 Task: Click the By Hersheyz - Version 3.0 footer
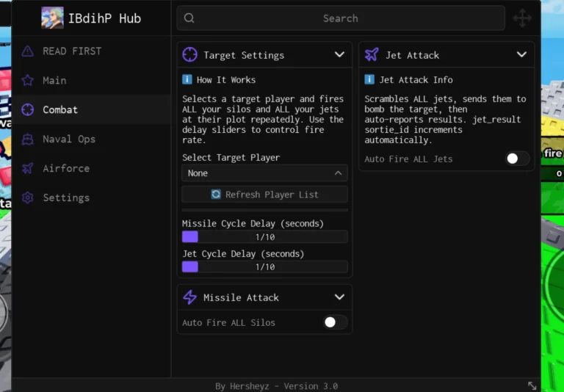[x=276, y=386]
